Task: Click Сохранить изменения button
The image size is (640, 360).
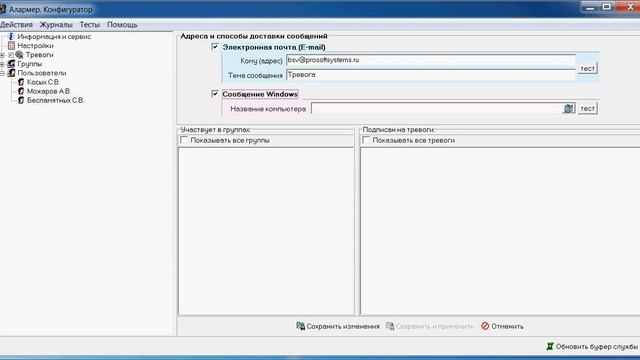Action: tap(338, 326)
